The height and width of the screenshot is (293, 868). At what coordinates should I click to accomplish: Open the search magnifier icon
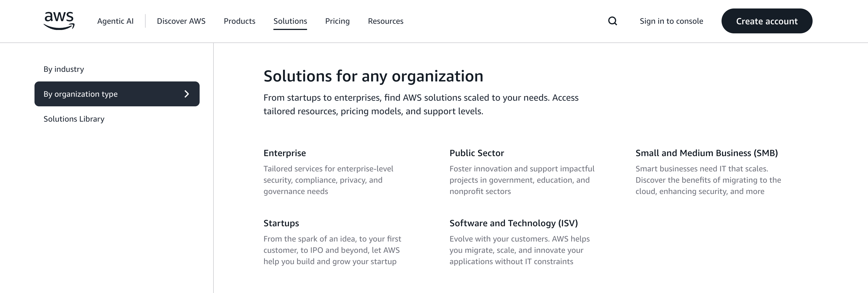[612, 21]
